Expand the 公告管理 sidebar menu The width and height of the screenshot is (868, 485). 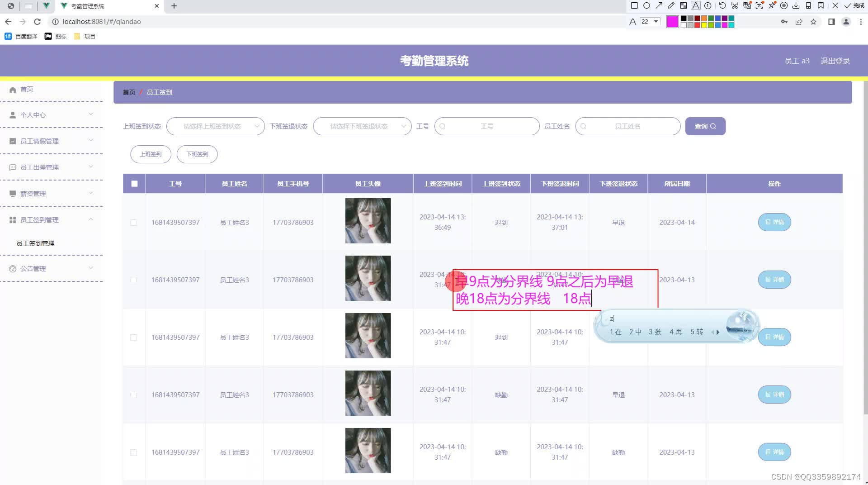52,269
